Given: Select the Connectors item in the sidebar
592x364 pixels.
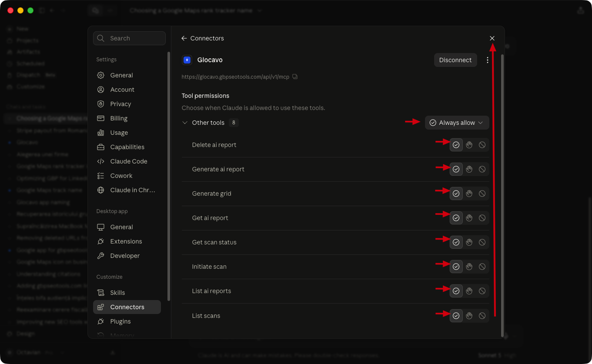Looking at the screenshot, I should pyautogui.click(x=127, y=307).
